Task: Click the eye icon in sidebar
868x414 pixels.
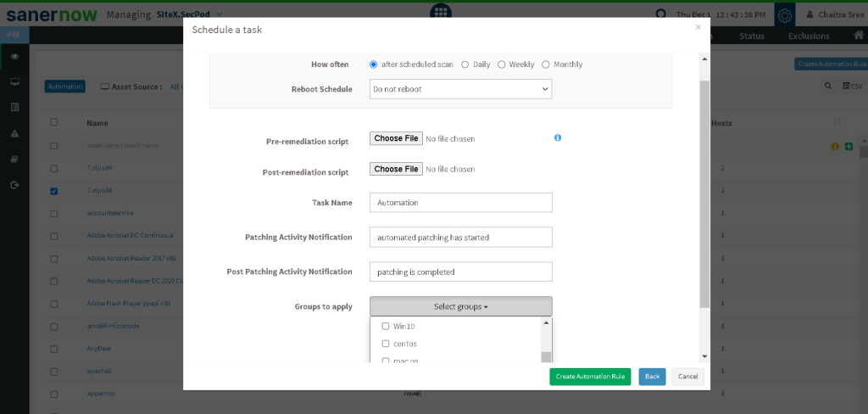Action: (x=15, y=56)
